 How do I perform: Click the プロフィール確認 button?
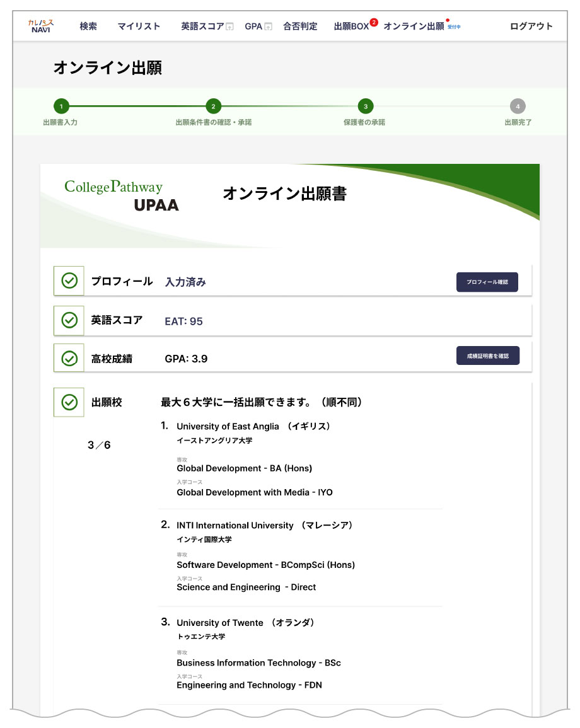pos(487,282)
